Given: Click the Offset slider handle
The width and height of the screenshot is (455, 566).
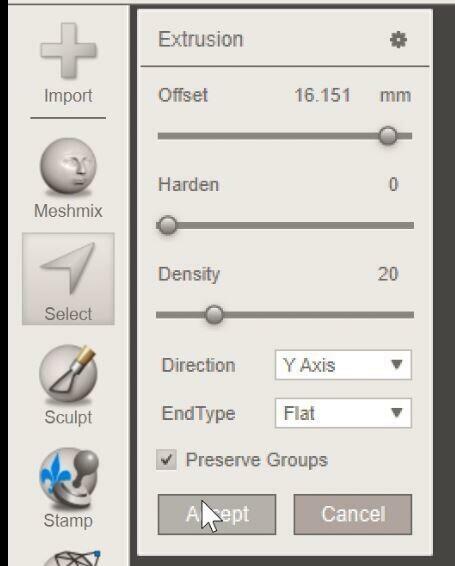Looking at the screenshot, I should tap(388, 136).
